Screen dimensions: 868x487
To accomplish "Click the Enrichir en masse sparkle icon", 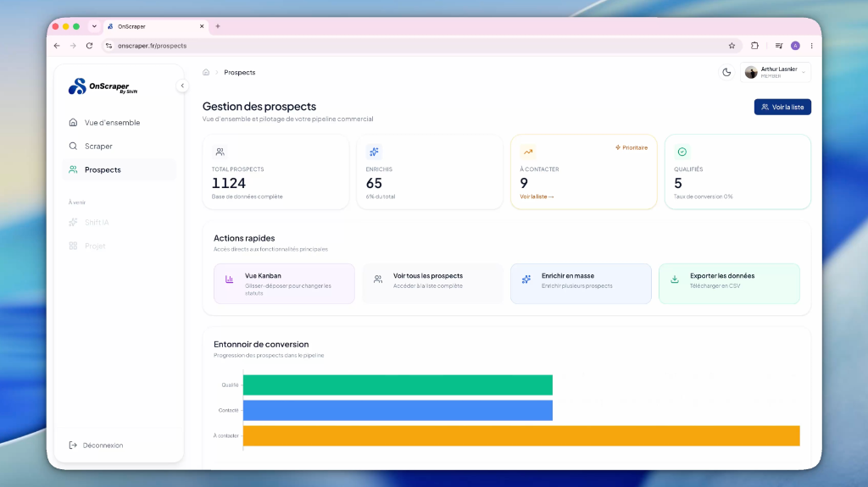I will [x=526, y=279].
